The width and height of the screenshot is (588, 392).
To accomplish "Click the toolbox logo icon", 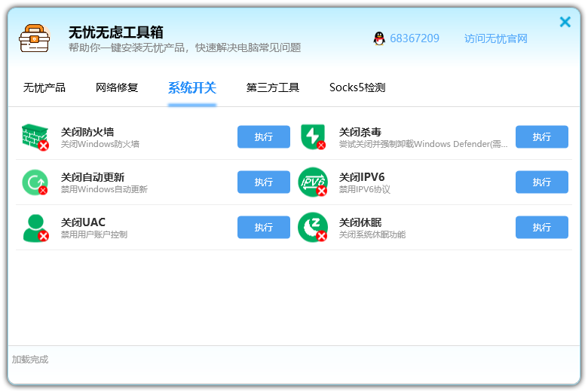I will (35, 38).
